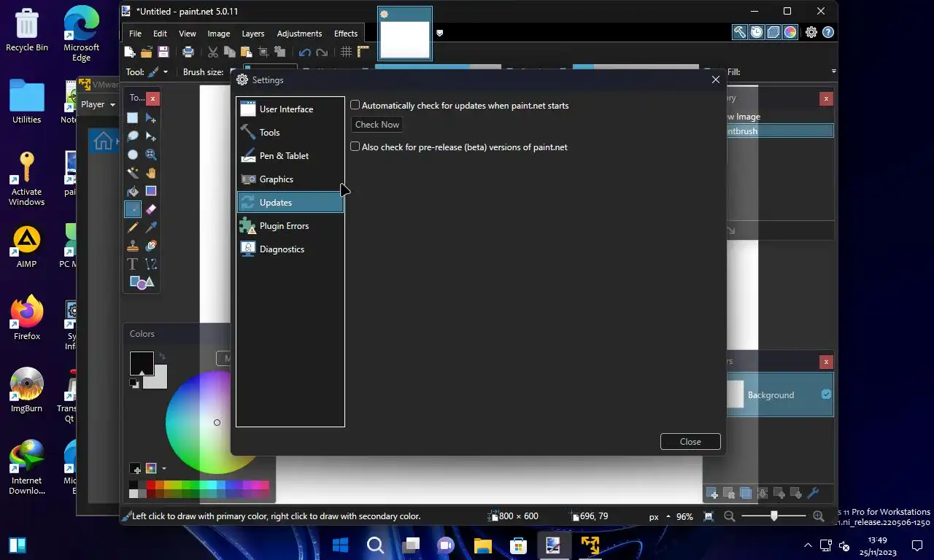Select the Paint Bucket tool
Screen dimensions: 934x560
[x=133, y=191]
